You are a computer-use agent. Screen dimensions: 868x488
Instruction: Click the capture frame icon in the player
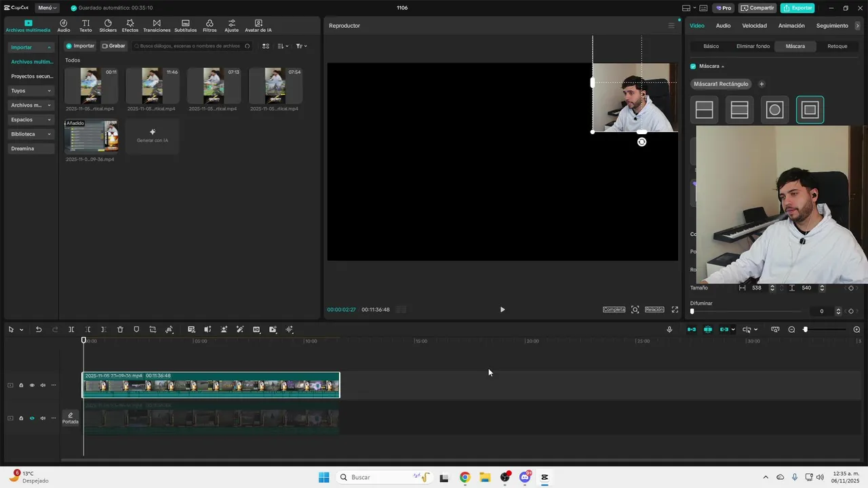635,310
